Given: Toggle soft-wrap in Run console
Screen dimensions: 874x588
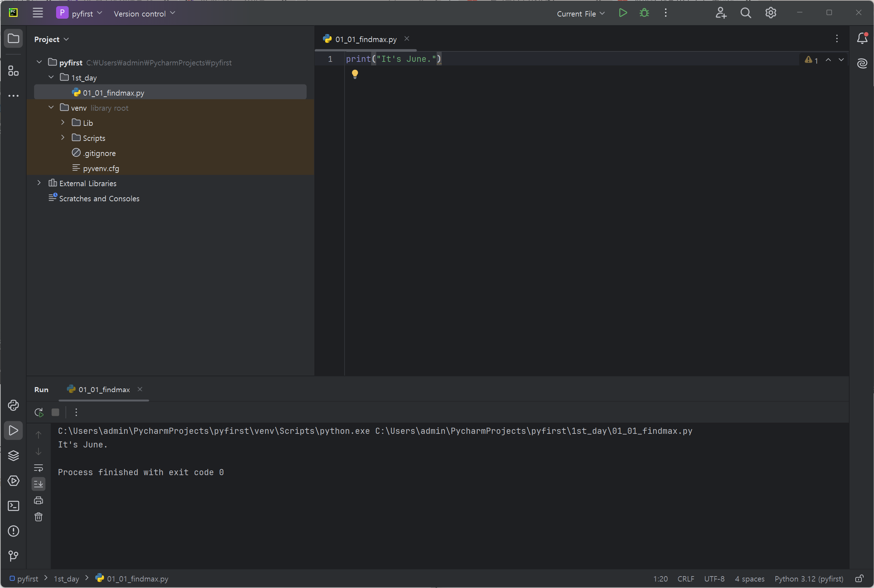Looking at the screenshot, I should click(38, 468).
